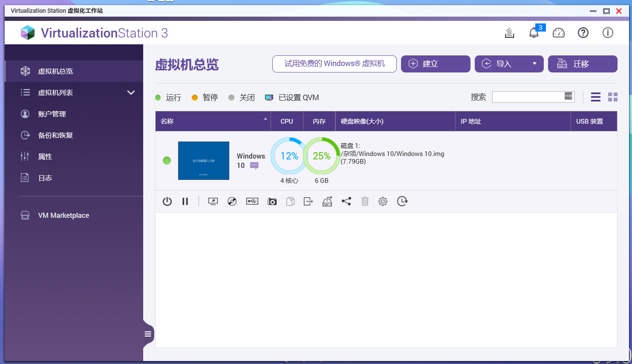Click the 25% memory usage gauge

click(322, 156)
